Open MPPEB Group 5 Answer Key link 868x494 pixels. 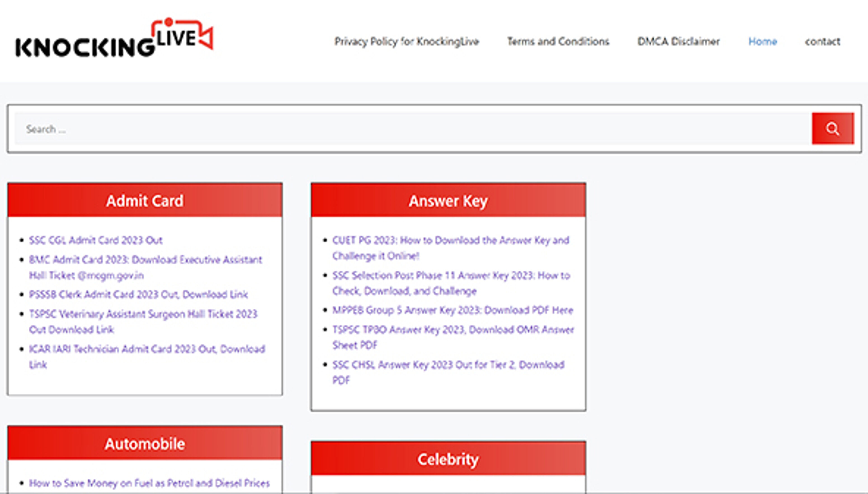(452, 310)
